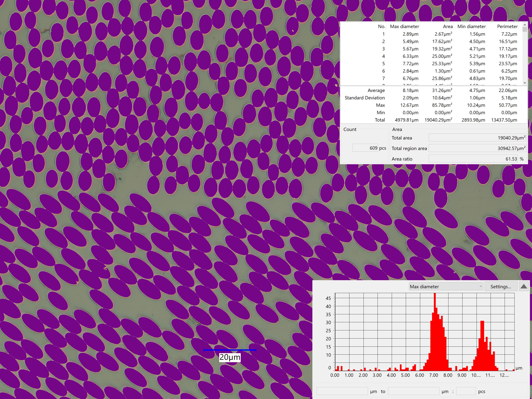
Task: Collapse the histogram panel with triangle button
Action: click(x=524, y=286)
